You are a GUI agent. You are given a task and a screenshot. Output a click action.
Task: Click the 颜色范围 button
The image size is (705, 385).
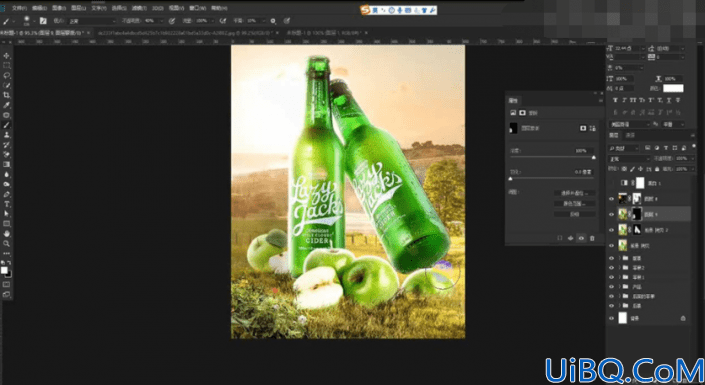pos(575,204)
